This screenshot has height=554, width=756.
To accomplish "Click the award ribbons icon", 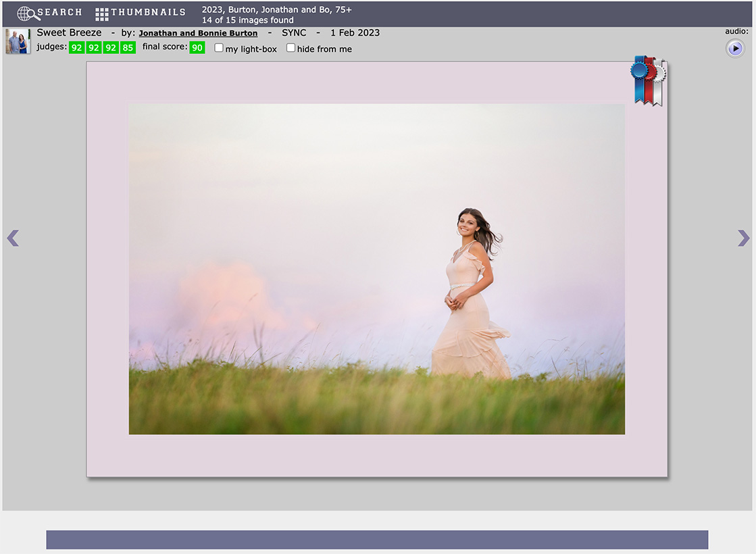I will coord(649,80).
